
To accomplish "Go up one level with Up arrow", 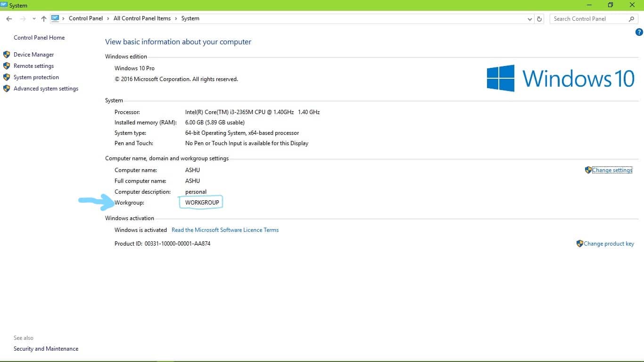I will click(44, 19).
